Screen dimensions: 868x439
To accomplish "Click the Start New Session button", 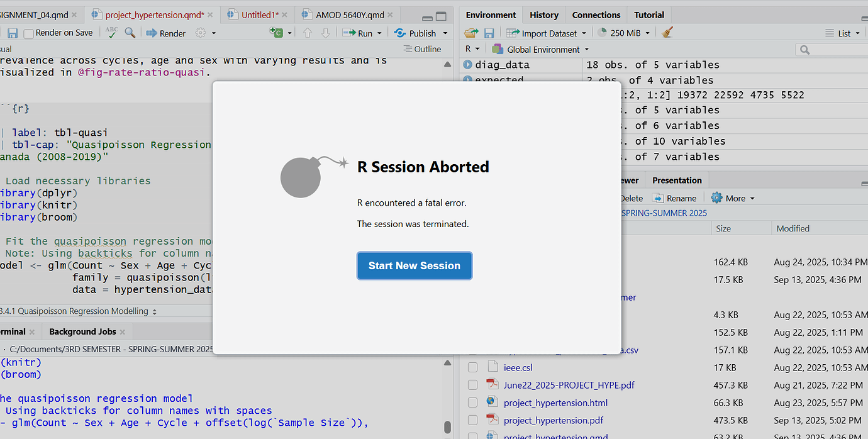I will [x=415, y=265].
